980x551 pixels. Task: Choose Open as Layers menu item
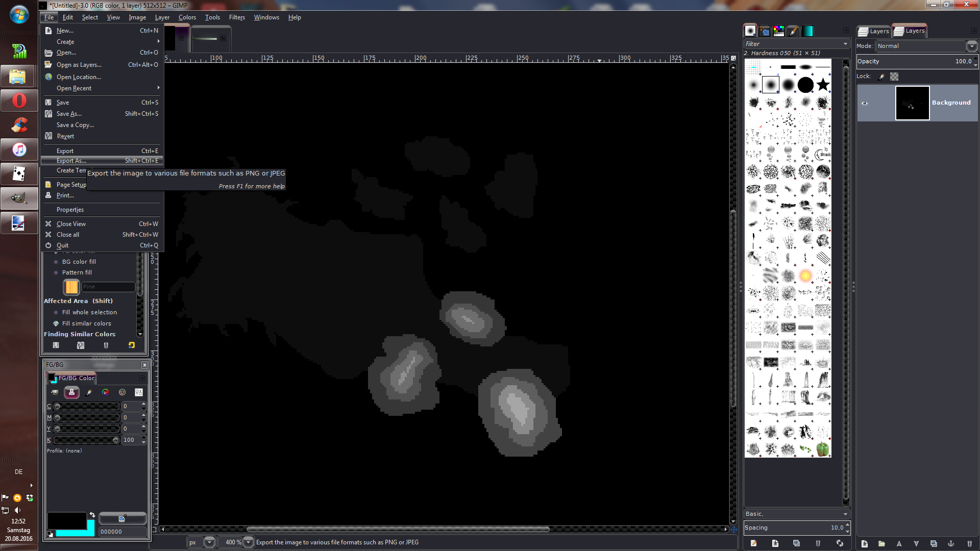click(x=102, y=65)
